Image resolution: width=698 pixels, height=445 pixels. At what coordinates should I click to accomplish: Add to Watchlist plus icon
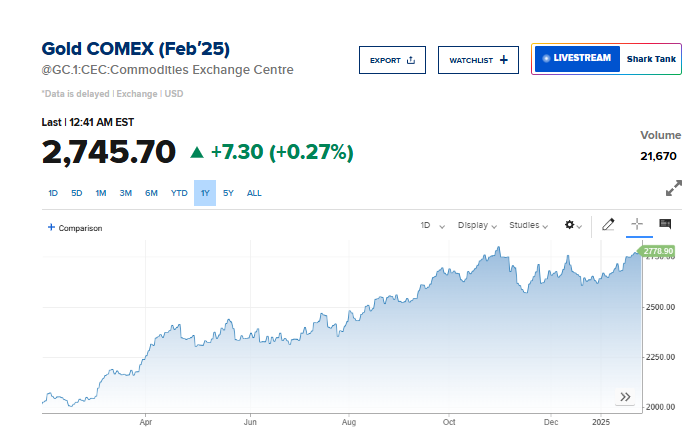point(503,60)
